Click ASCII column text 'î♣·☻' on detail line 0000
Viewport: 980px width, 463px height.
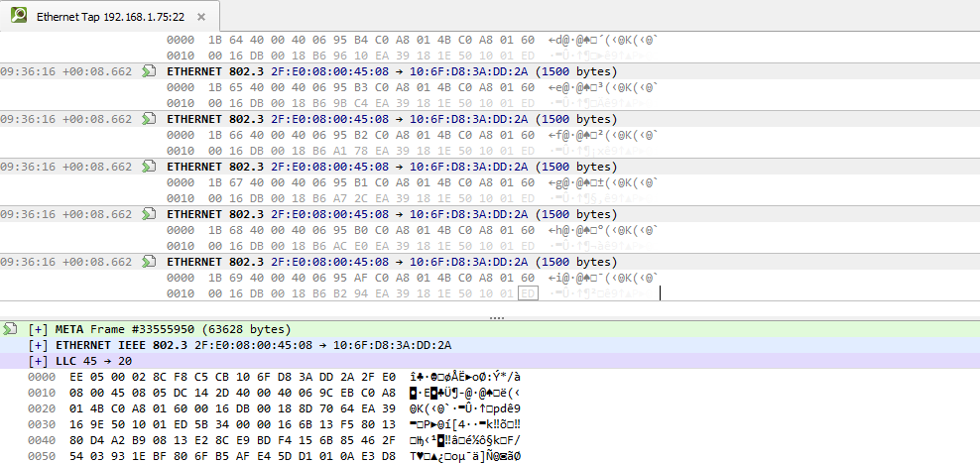pyautogui.click(x=424, y=378)
